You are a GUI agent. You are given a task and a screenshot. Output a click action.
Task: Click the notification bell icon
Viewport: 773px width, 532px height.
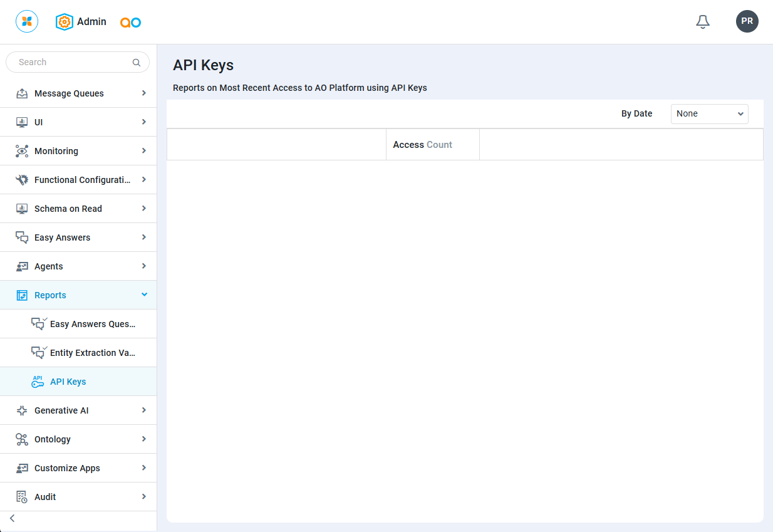(x=703, y=22)
